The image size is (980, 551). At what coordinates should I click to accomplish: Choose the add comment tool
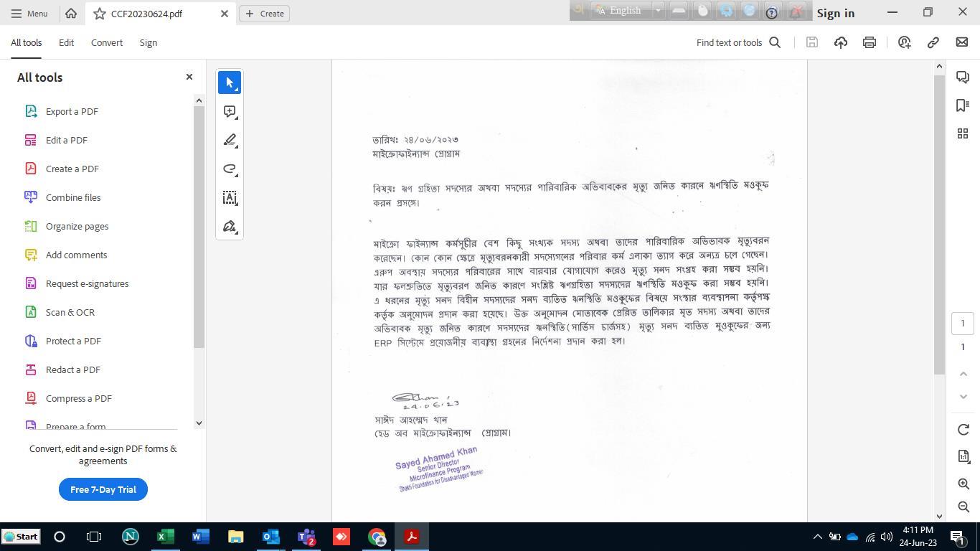click(230, 111)
